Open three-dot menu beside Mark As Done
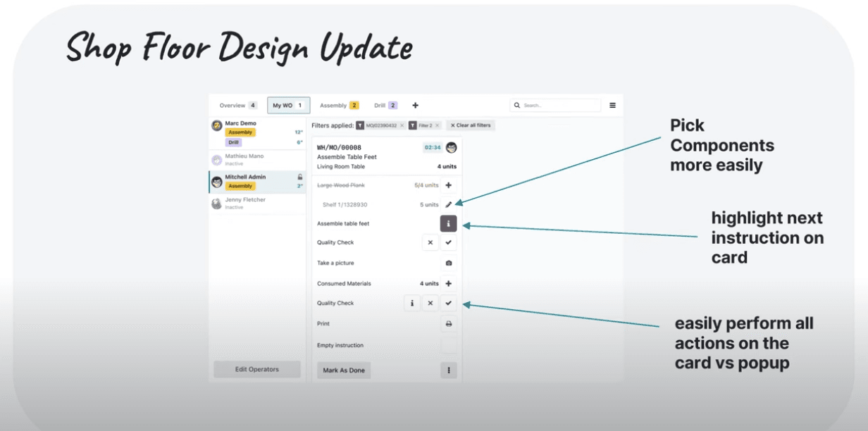Viewport: 868px width, 431px height. [449, 370]
